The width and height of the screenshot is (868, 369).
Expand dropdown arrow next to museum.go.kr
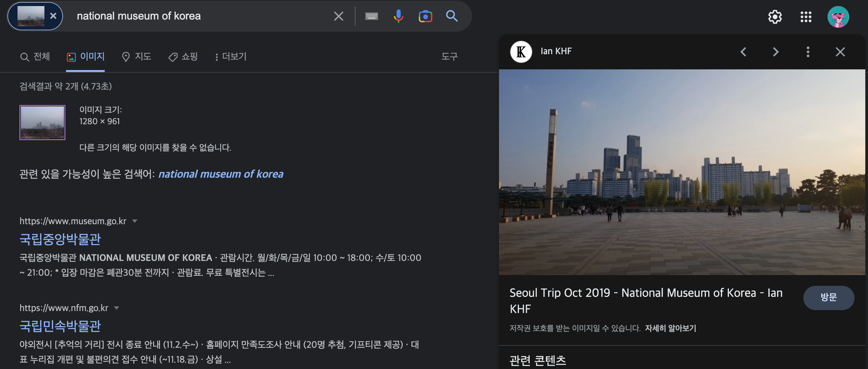tap(135, 221)
